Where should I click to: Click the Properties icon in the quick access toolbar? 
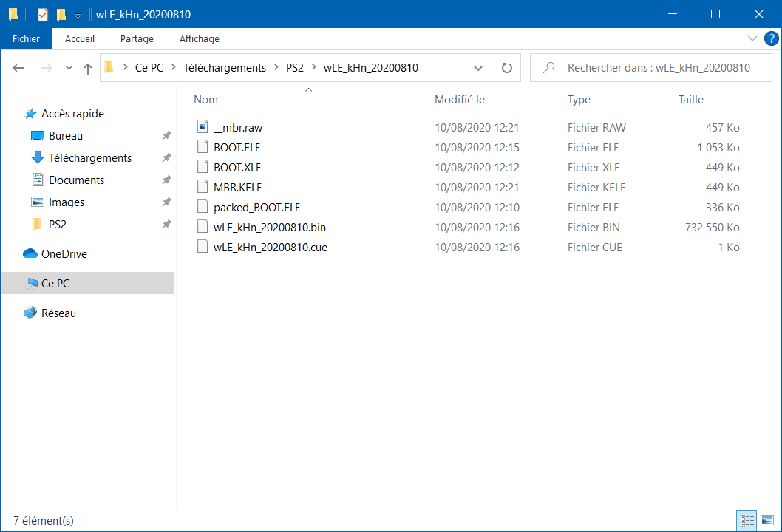(43, 15)
